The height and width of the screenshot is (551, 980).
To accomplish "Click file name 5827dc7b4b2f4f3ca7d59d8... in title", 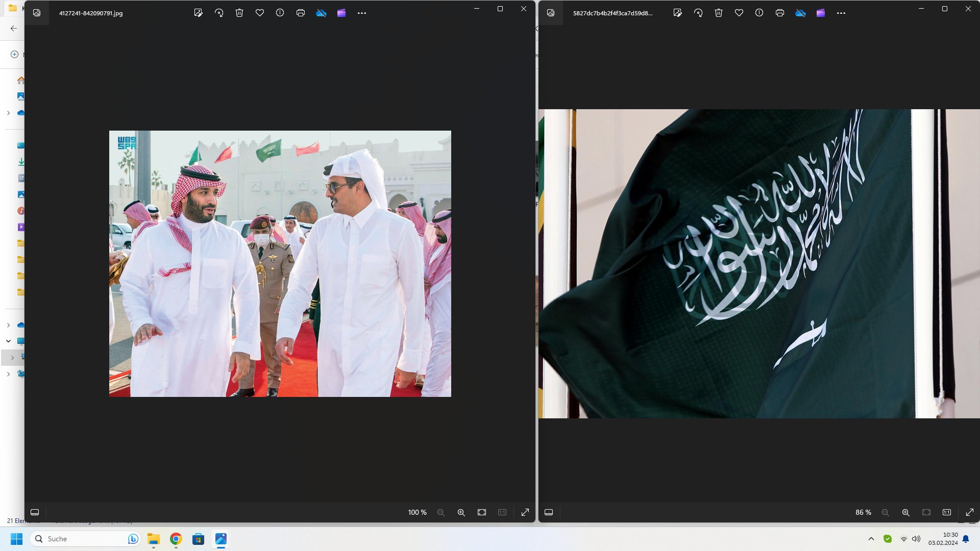I will (612, 13).
